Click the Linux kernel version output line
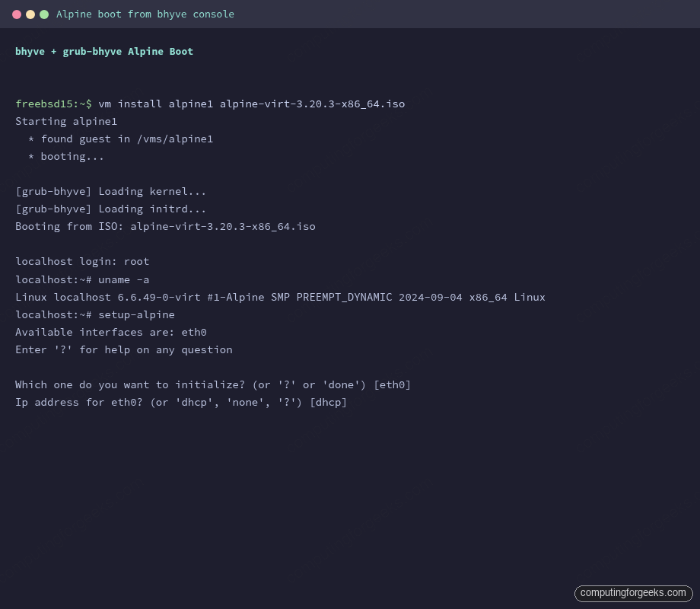The image size is (700, 609). coord(280,297)
